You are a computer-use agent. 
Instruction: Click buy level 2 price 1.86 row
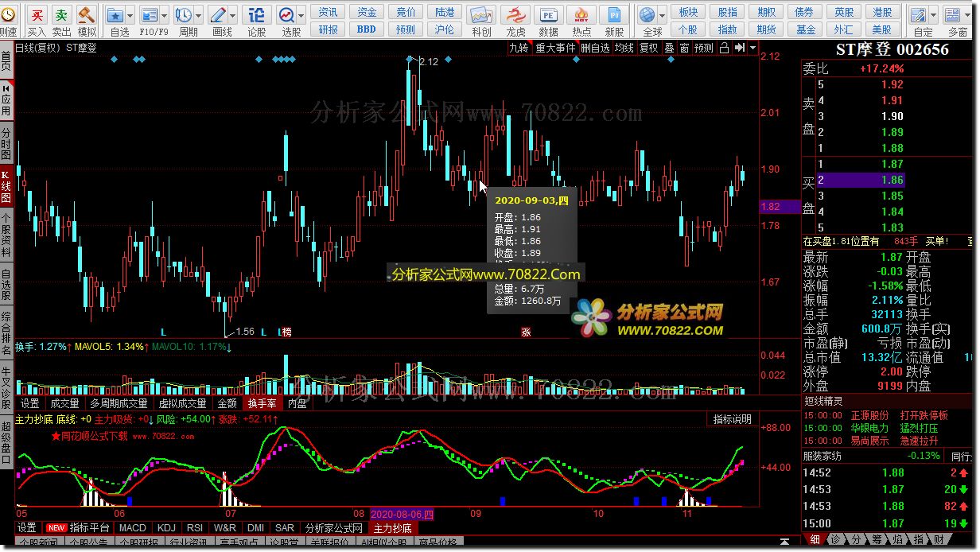pos(861,181)
